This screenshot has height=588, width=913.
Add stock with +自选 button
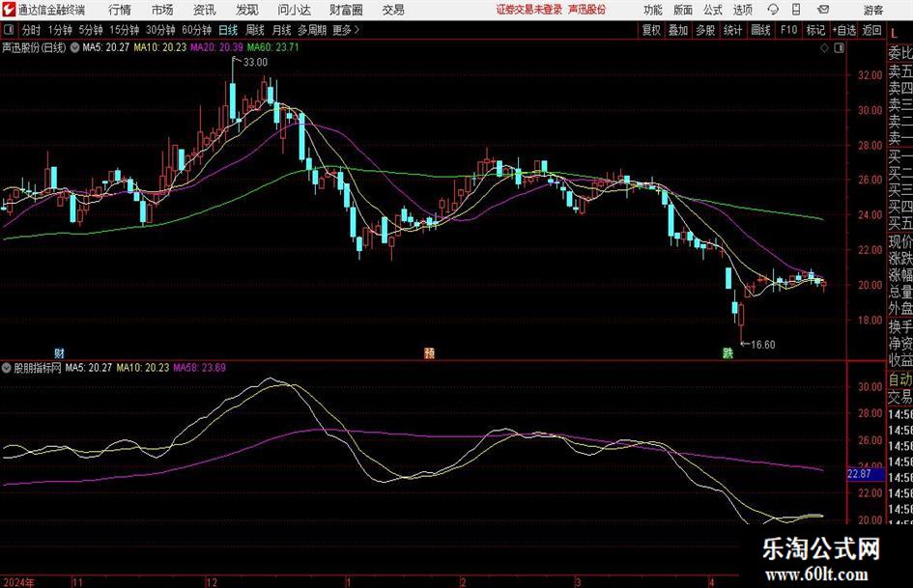point(844,30)
